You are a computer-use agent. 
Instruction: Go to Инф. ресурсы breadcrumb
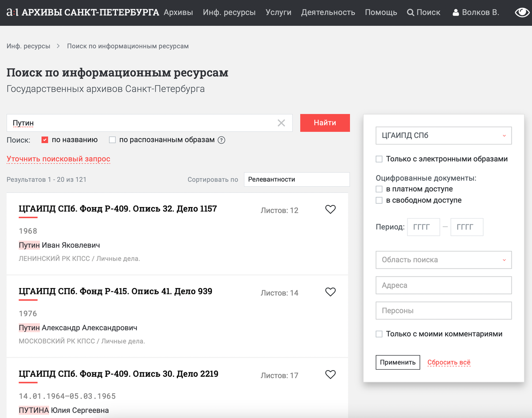pos(28,46)
